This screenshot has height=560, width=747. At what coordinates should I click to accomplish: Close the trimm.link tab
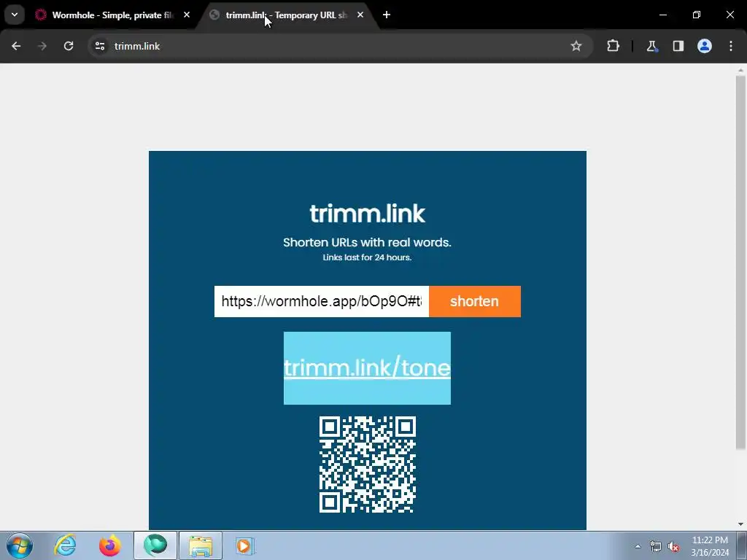(x=360, y=15)
